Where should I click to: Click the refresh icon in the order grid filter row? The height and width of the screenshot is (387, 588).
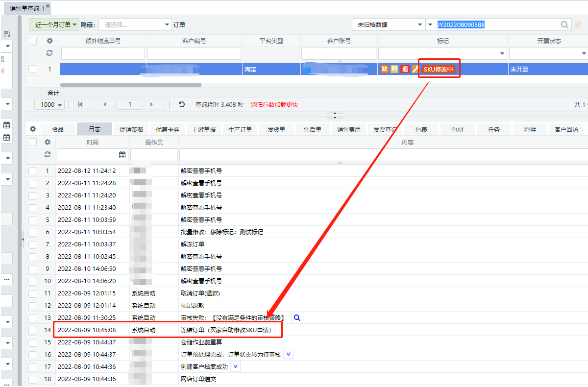click(49, 53)
